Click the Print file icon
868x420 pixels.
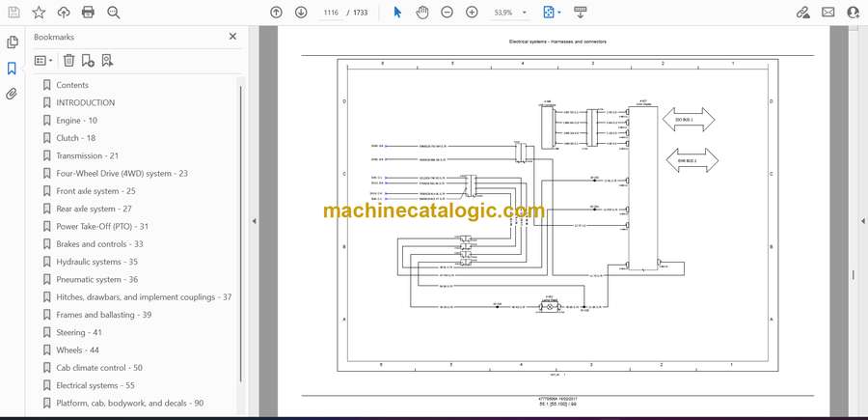88,13
